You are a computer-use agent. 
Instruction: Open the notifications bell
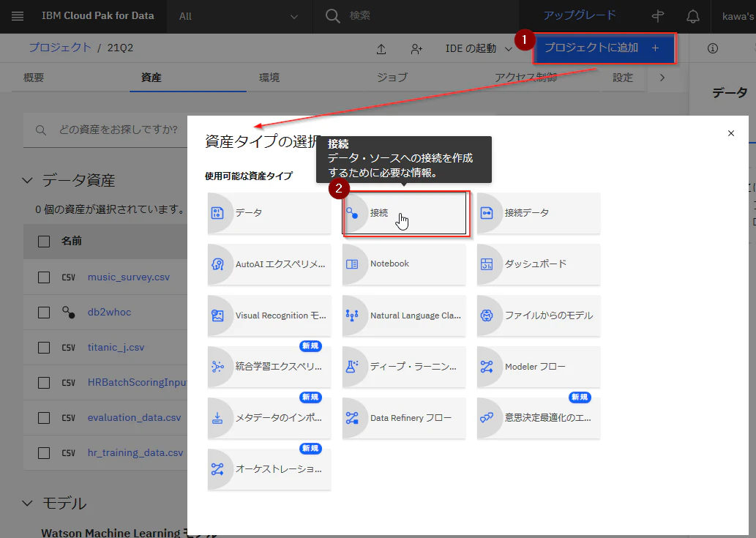point(693,16)
